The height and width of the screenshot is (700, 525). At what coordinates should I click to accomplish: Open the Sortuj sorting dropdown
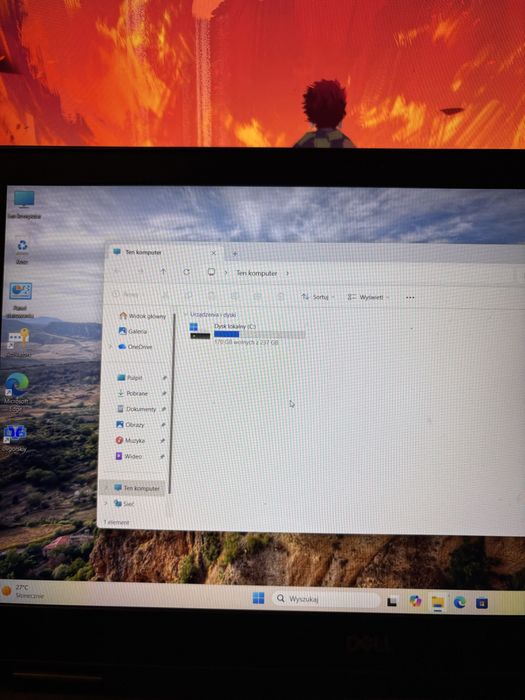[x=318, y=296]
